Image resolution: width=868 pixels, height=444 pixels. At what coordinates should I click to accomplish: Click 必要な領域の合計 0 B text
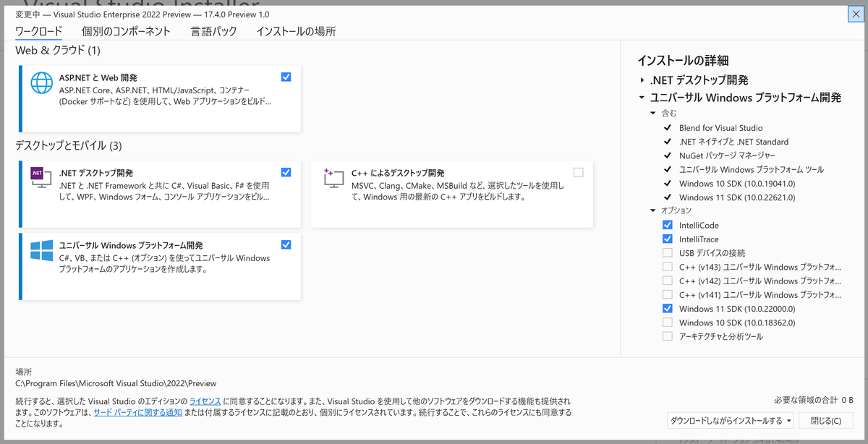814,400
